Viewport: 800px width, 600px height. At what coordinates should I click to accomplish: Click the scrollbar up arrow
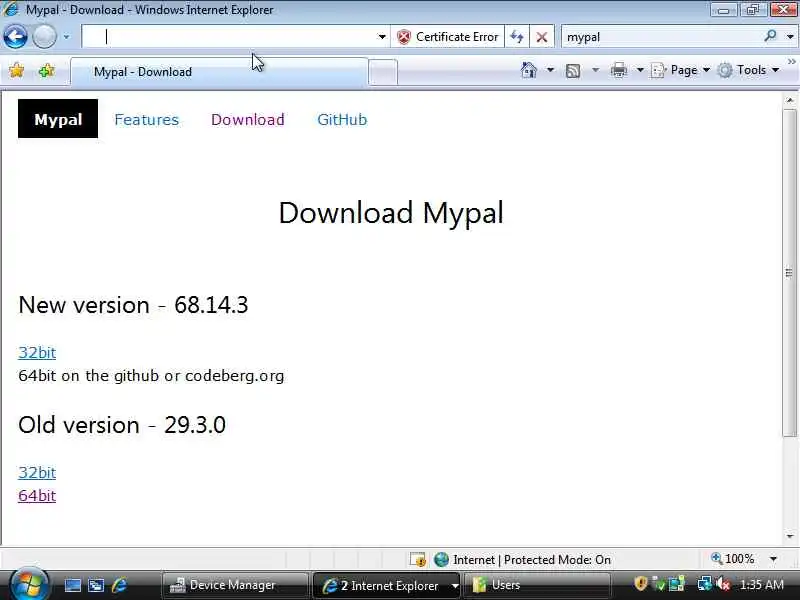pos(790,101)
